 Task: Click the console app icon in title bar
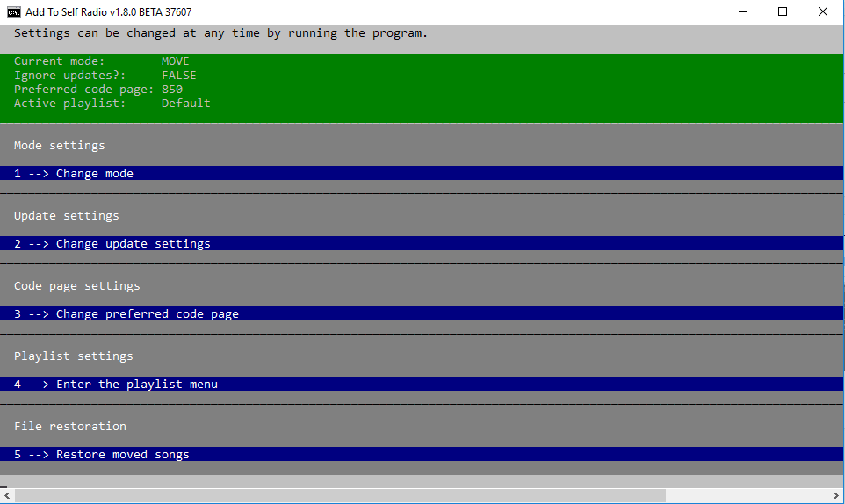[x=14, y=12]
